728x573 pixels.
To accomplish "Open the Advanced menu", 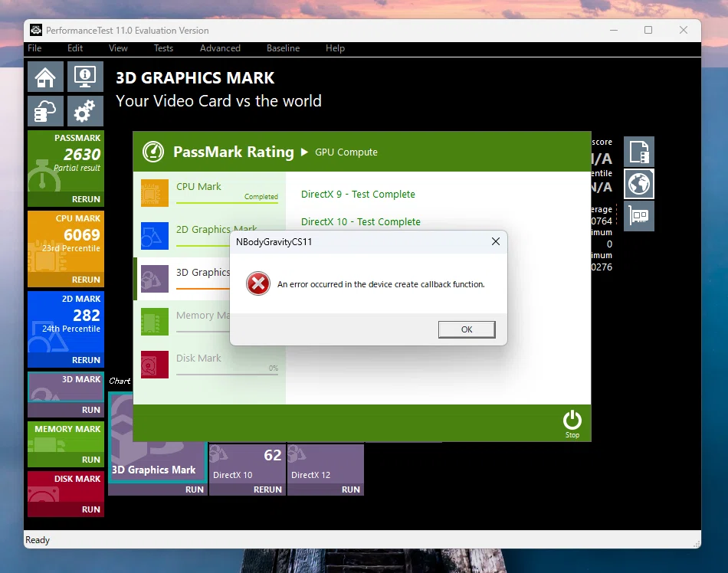I will [220, 48].
